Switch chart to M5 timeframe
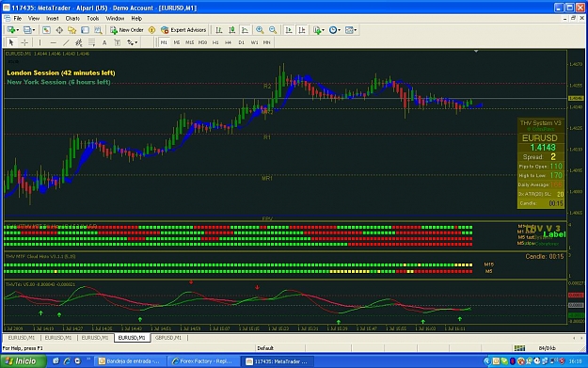 177,42
